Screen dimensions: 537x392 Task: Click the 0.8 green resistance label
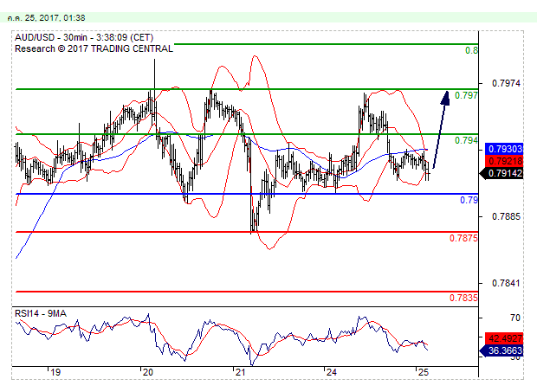pos(471,50)
